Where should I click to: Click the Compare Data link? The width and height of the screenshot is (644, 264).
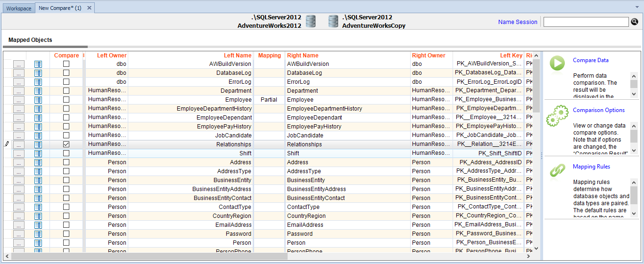point(591,60)
